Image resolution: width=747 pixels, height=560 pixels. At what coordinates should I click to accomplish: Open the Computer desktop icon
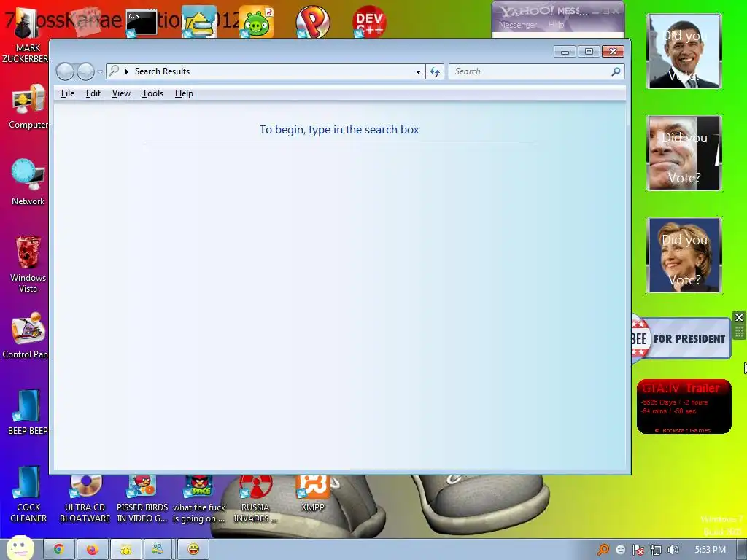(x=28, y=106)
